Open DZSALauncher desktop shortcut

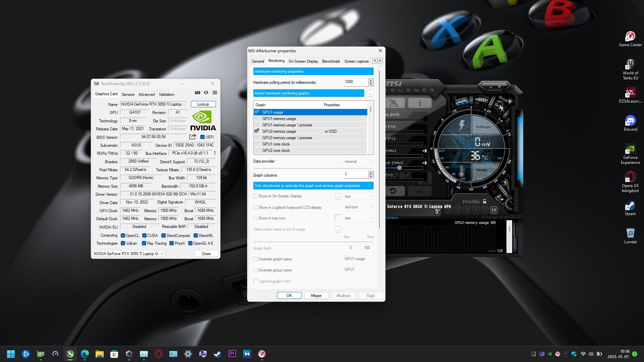point(630,95)
